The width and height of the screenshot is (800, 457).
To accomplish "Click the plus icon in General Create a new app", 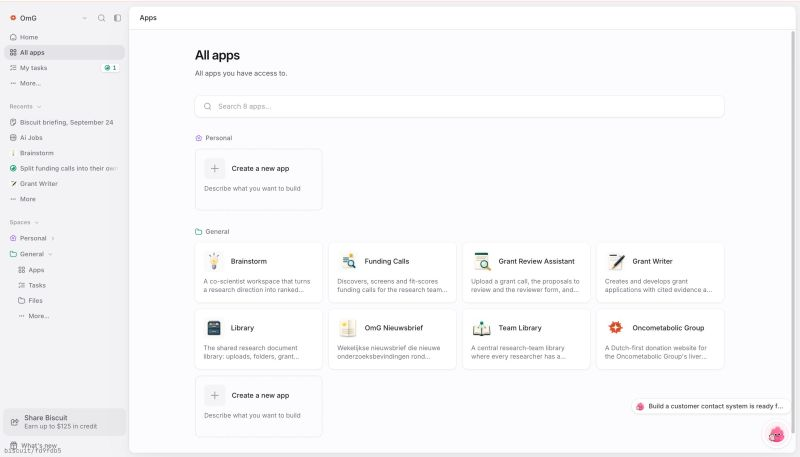I will click(215, 395).
